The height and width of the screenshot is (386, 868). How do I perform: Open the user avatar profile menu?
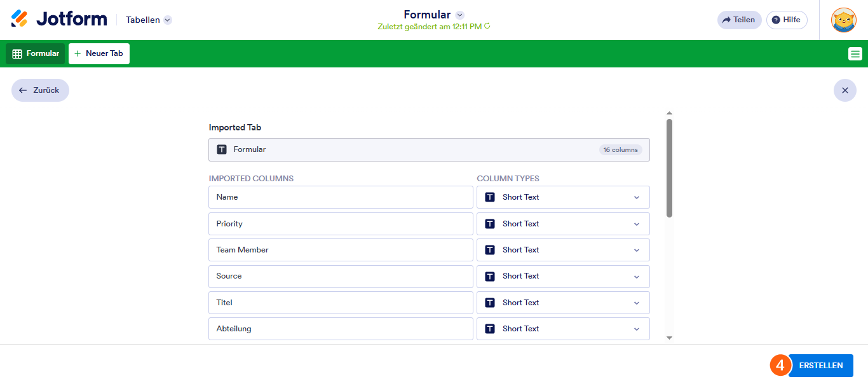(x=843, y=20)
